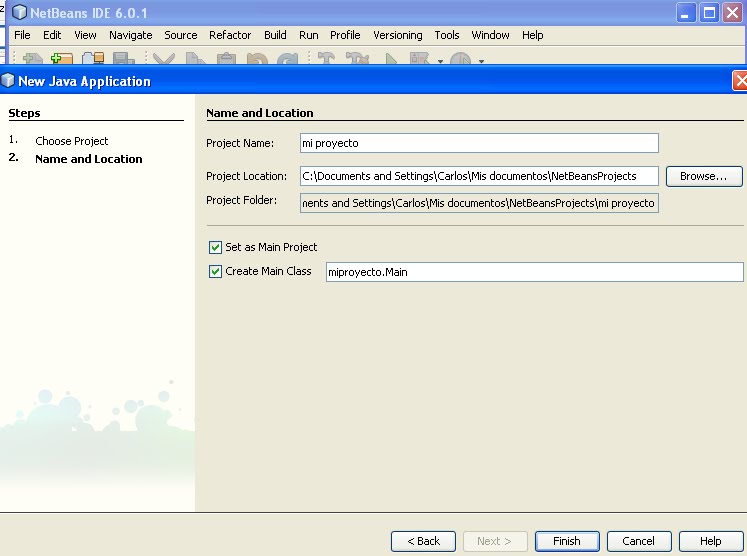The image size is (747, 556).
Task: Maximize the NetBeans IDE window
Action: (x=709, y=13)
